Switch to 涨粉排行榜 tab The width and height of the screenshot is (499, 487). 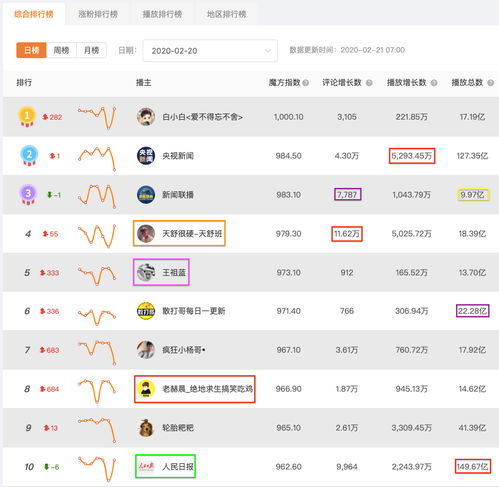tap(98, 14)
